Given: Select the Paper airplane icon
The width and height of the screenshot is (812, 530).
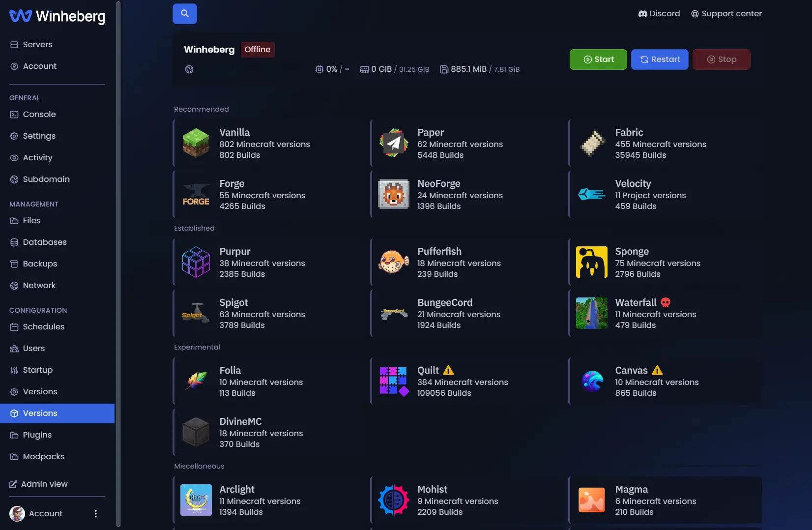Looking at the screenshot, I should [x=394, y=143].
